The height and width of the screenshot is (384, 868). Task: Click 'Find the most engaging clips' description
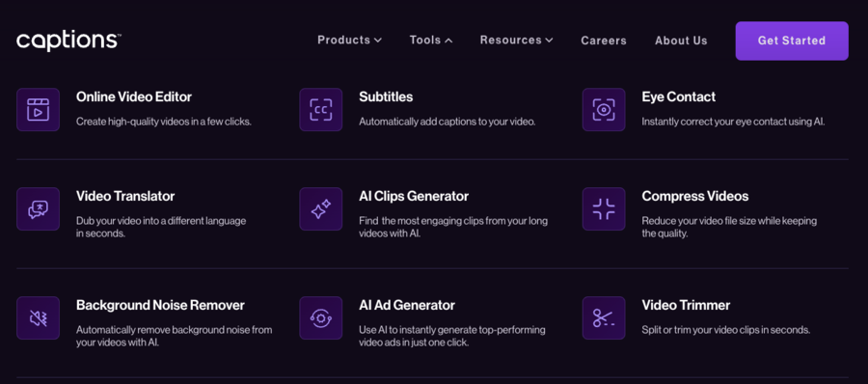pos(453,227)
